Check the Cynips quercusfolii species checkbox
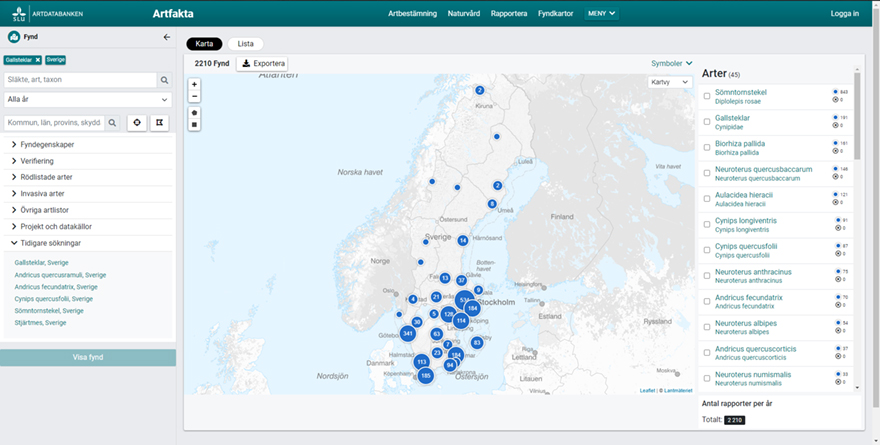880x445 pixels. pyautogui.click(x=707, y=250)
